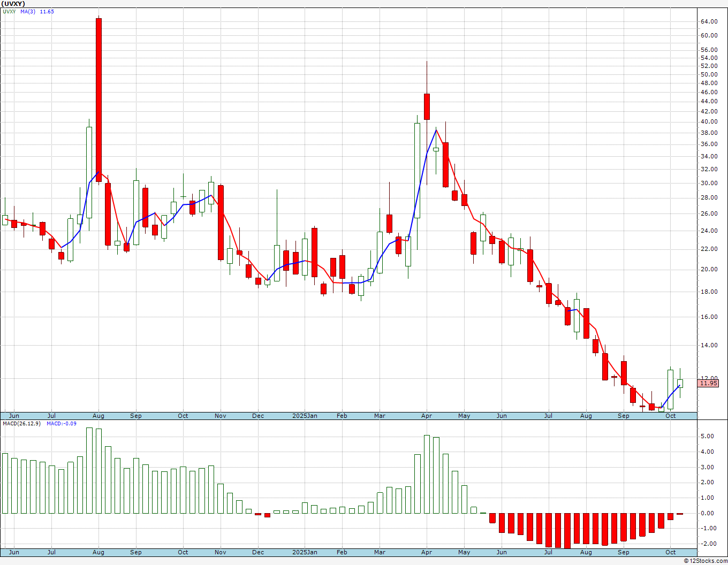
Task: Click Nov on the price chart date axis
Action: click(221, 416)
